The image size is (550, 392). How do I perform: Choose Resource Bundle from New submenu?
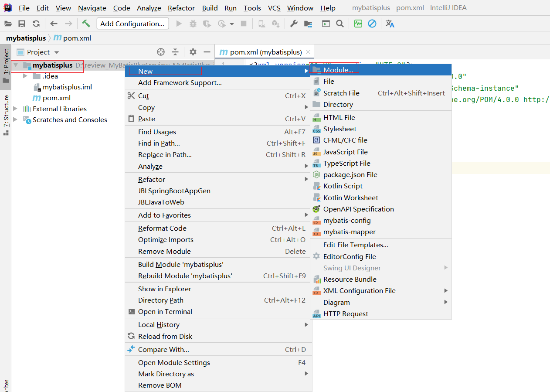pyautogui.click(x=380, y=279)
